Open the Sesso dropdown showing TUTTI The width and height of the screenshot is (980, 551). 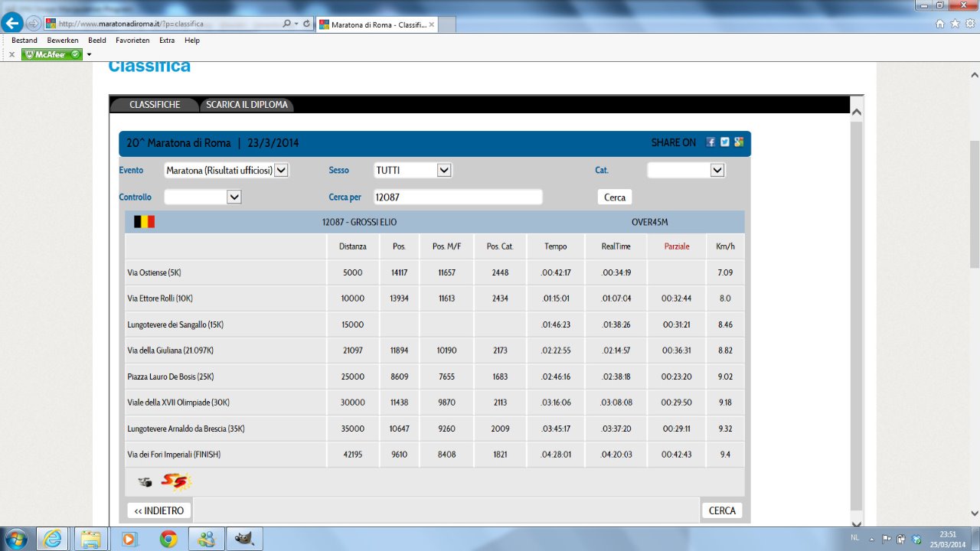pyautogui.click(x=444, y=171)
